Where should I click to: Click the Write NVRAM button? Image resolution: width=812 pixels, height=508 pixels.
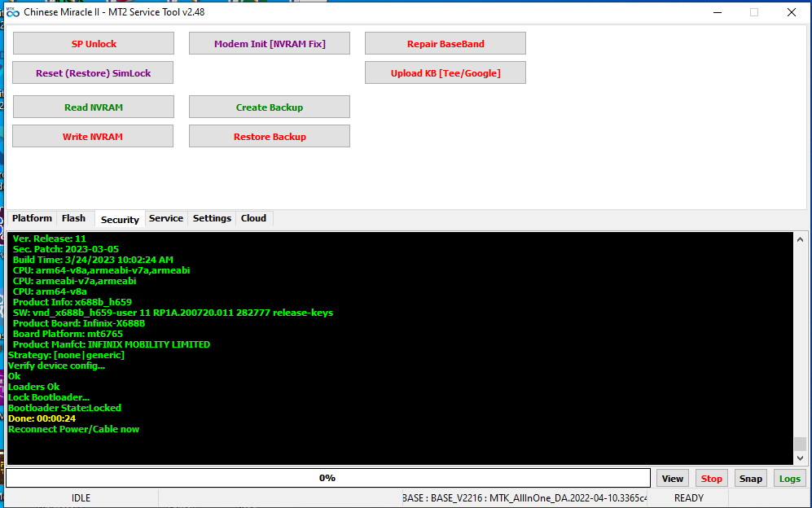[93, 137]
